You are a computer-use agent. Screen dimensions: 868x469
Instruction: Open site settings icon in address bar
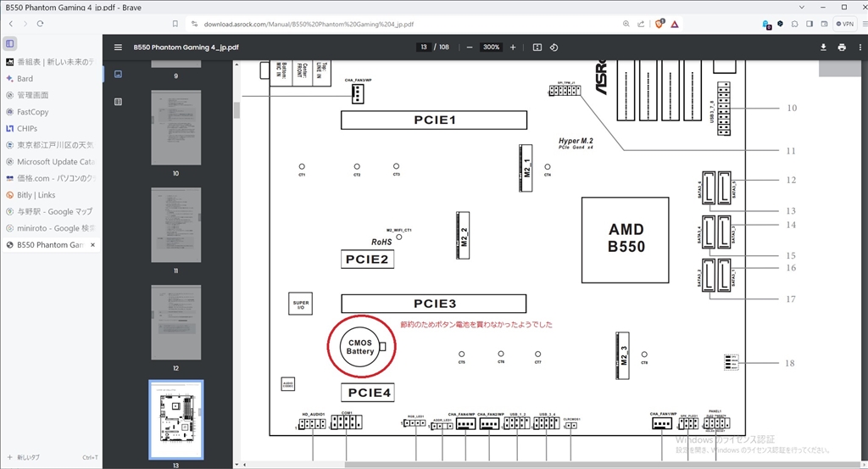pos(194,24)
